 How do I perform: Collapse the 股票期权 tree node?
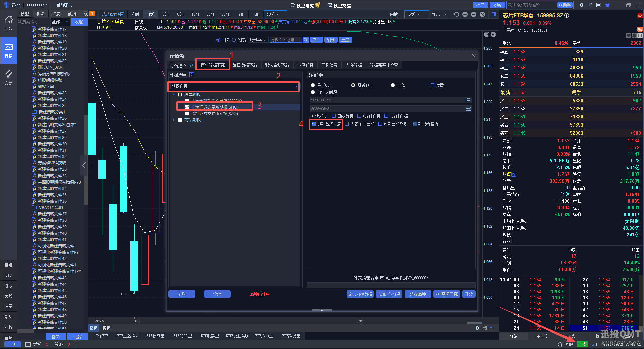174,95
